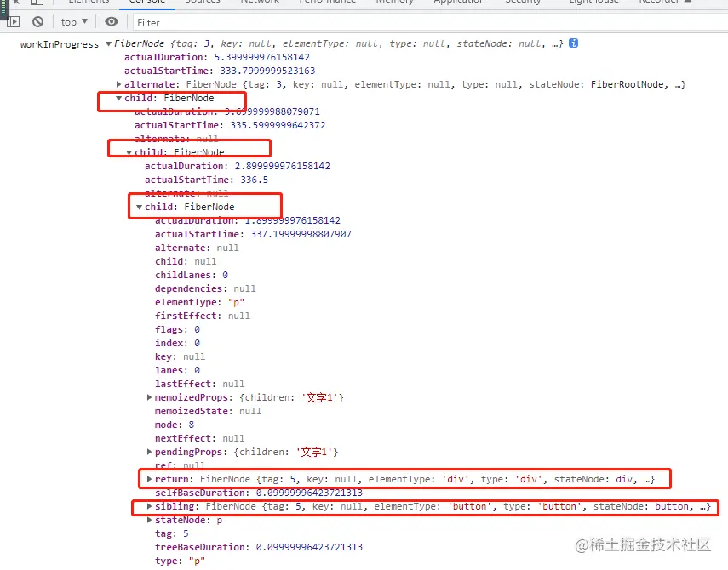Select the alternate: null line above child: null

pos(197,248)
